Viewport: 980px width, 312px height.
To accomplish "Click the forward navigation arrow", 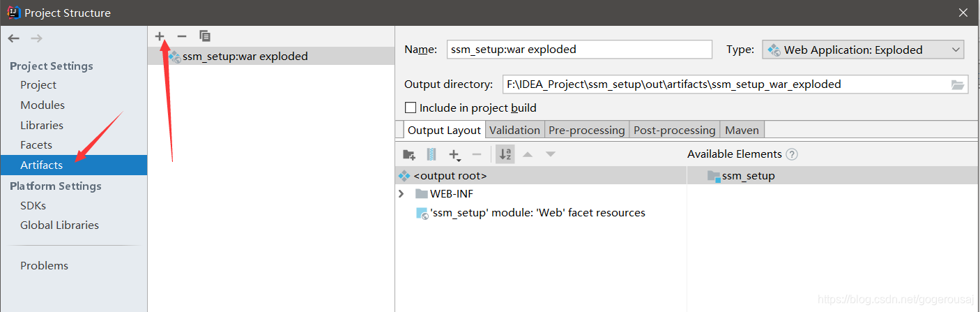I will [36, 38].
